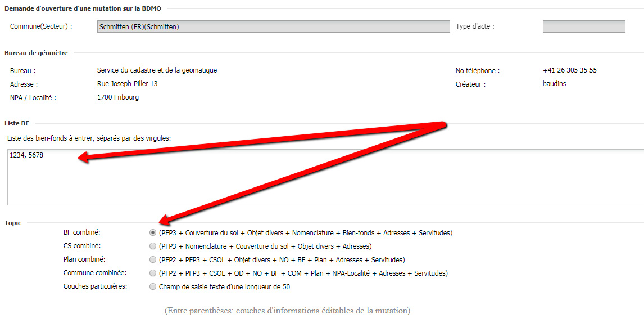Click the "Topic" section heading
Screen dimensions: 644x332
[13, 223]
